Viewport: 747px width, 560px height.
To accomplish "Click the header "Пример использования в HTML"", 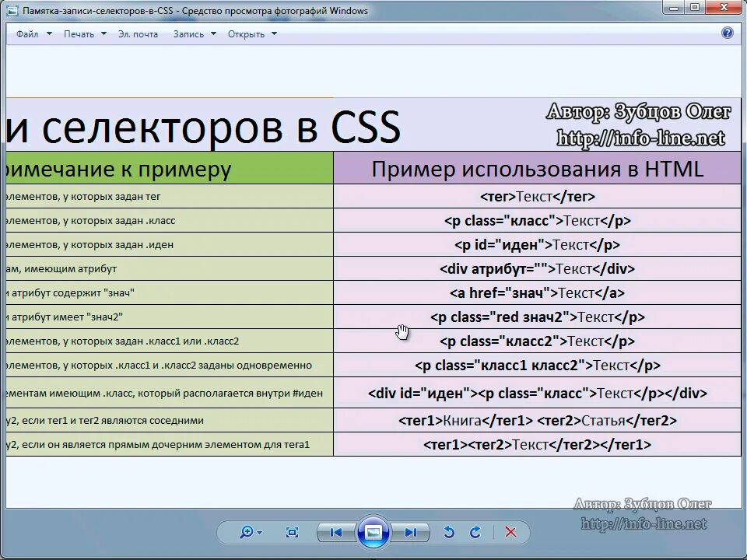I will (538, 169).
